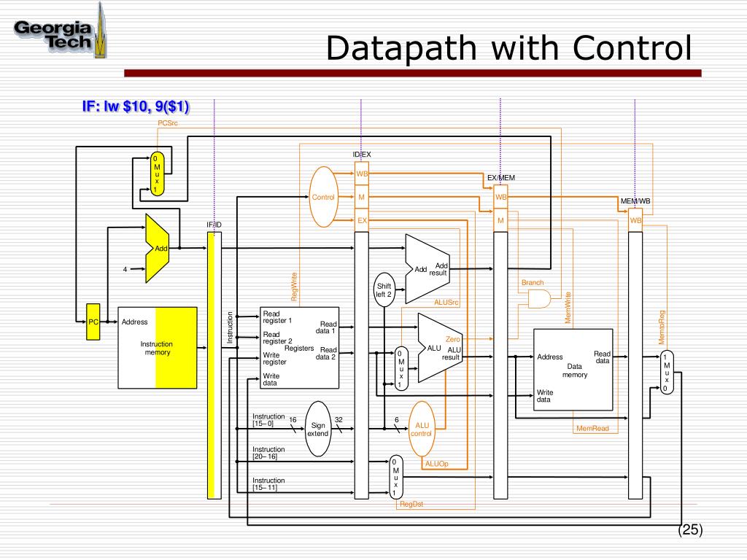
Task: Click 'Write data' port of Data memory
Action: click(544, 396)
